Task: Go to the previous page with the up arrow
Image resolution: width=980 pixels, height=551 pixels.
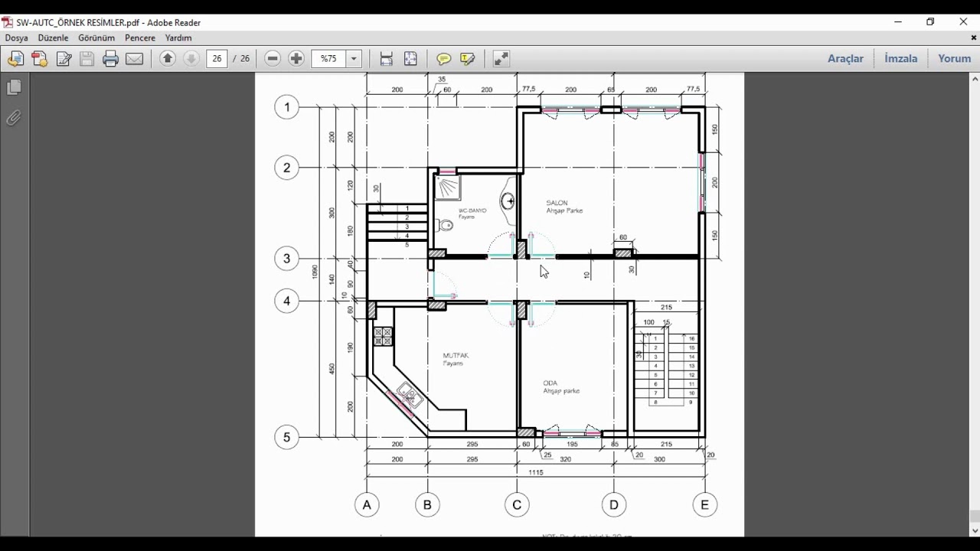Action: 168,58
